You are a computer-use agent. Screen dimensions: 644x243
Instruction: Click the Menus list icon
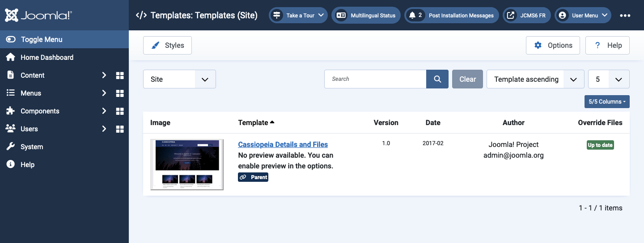(10, 93)
